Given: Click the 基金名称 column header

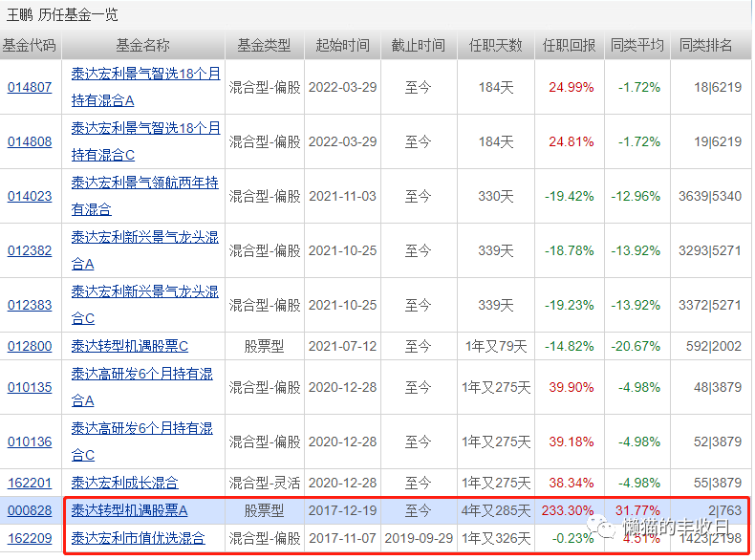Looking at the screenshot, I should pos(143,45).
